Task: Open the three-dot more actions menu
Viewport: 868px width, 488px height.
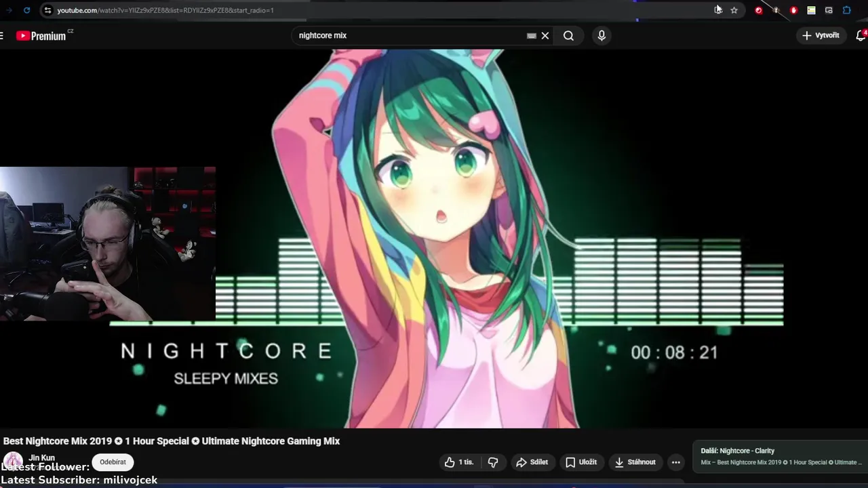Action: click(675, 462)
